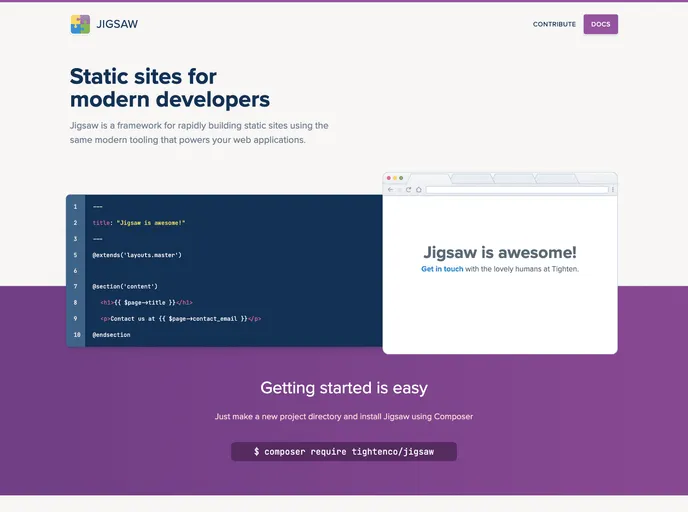Open the DOCS button
The height and width of the screenshot is (512, 688).
tap(601, 24)
